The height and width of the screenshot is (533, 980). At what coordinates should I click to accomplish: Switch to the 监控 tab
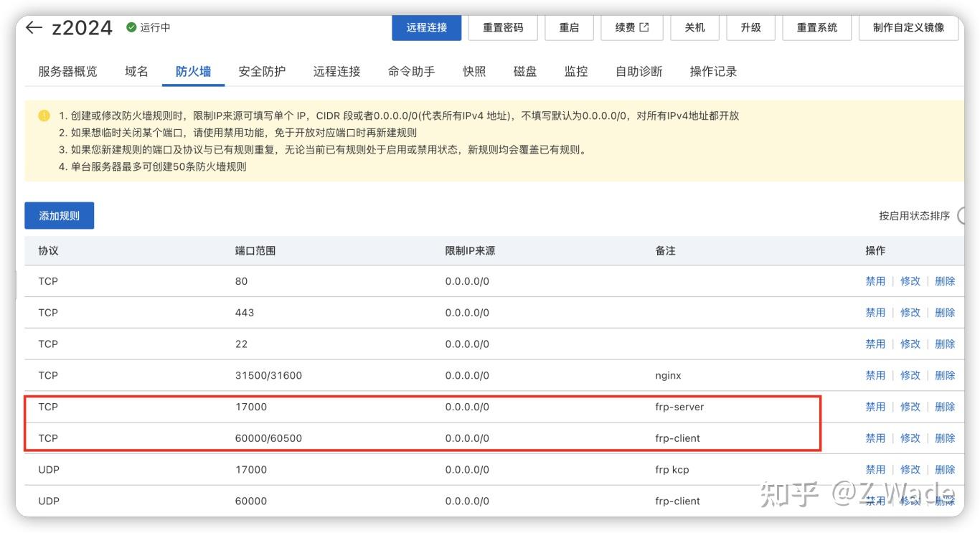[576, 71]
